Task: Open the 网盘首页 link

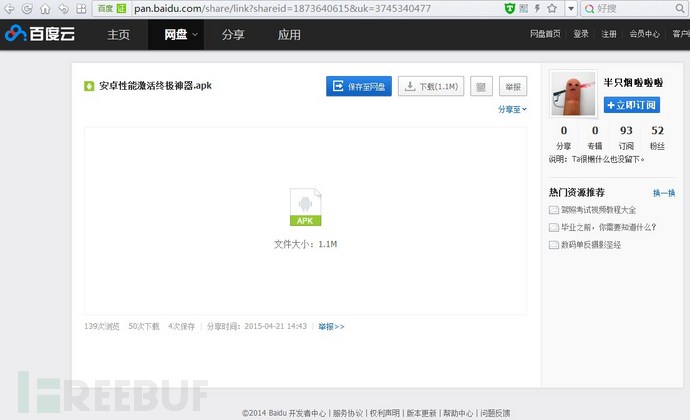Action: tap(545, 34)
